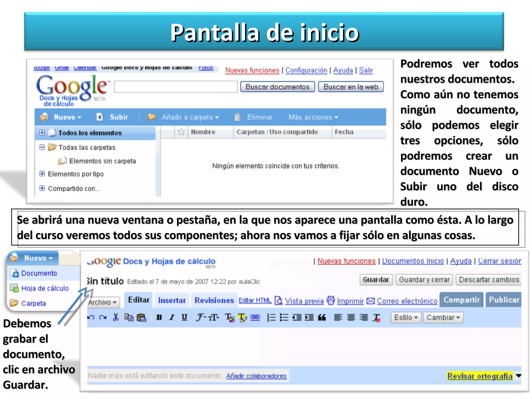Screen dimensions: 532x399
Task: Click the Imprimir printer icon
Action: (331, 301)
